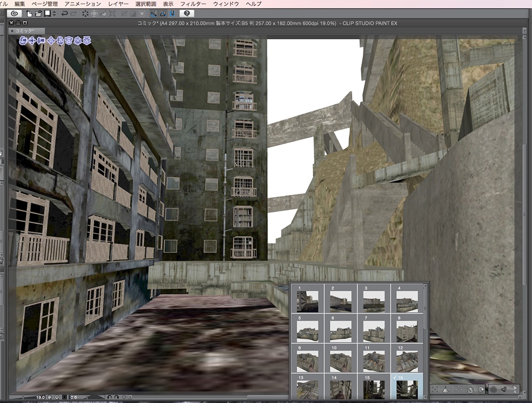
Task: Open the 選択範囲 menu
Action: tap(146, 4)
